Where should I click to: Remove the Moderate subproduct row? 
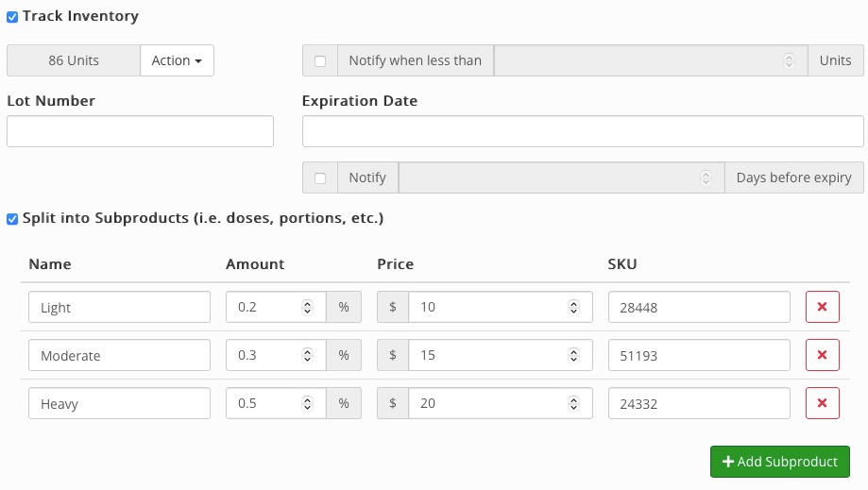[x=822, y=355]
